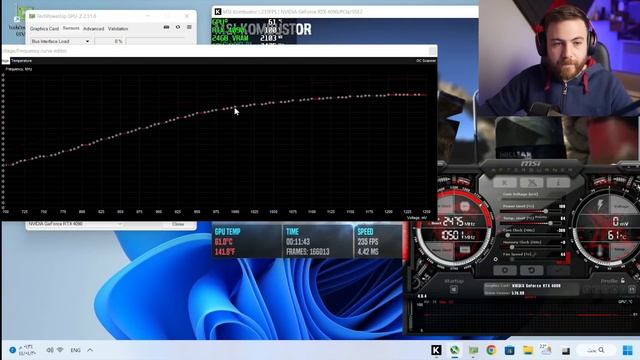This screenshot has height=360, width=640.
Task: Open Afterburner settings gear button
Action: pyautogui.click(x=505, y=270)
